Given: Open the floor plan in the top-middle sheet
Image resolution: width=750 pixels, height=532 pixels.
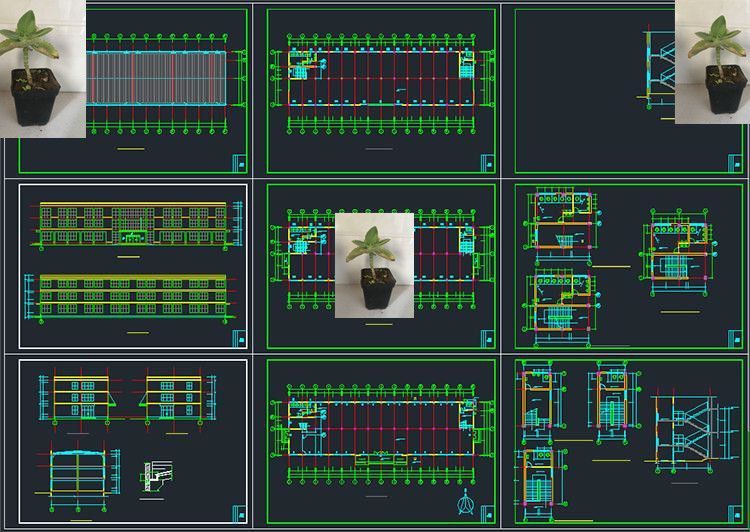Looking at the screenshot, I should 382,76.
